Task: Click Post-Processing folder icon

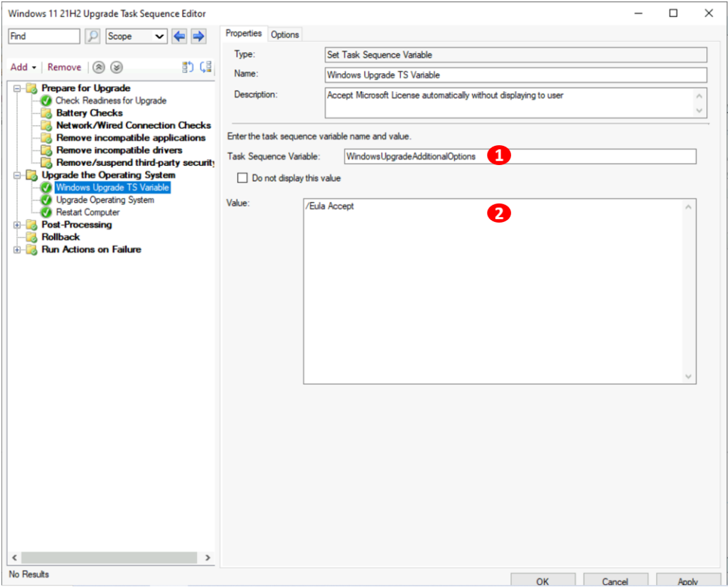Action: tap(31, 225)
